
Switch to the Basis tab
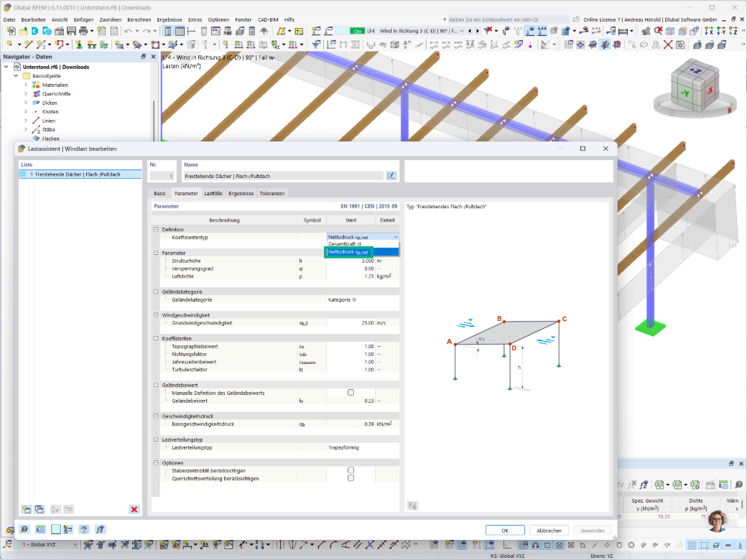click(x=159, y=193)
